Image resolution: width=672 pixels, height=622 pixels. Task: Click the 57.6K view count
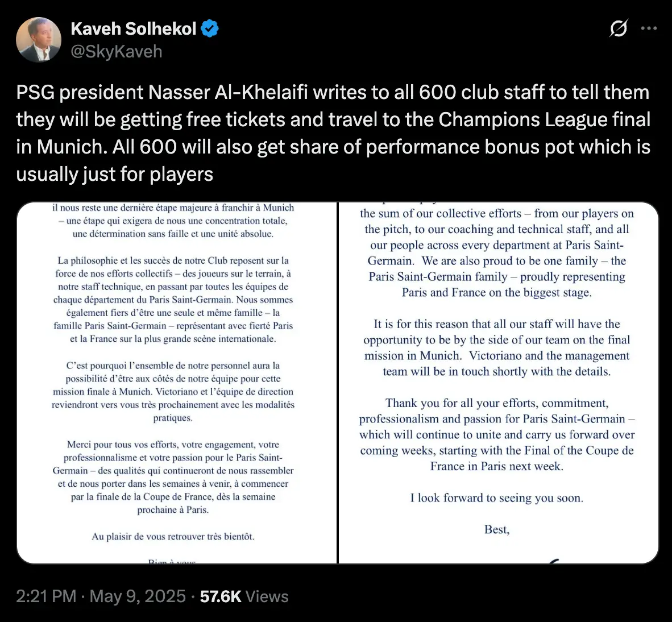pos(221,596)
